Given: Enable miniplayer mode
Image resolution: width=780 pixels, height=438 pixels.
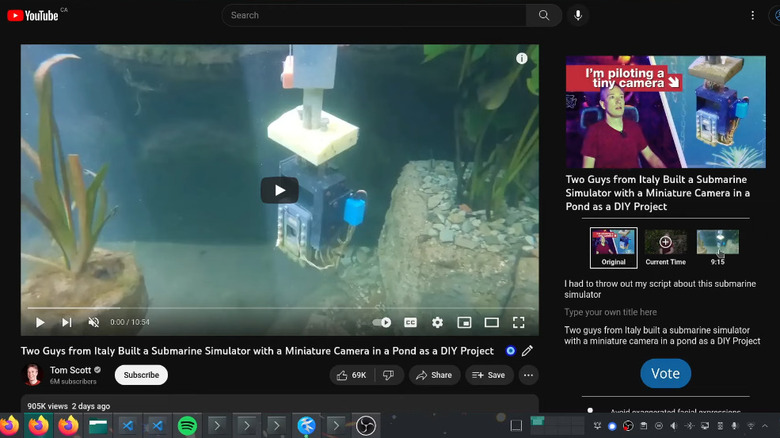Looking at the screenshot, I should (464, 322).
